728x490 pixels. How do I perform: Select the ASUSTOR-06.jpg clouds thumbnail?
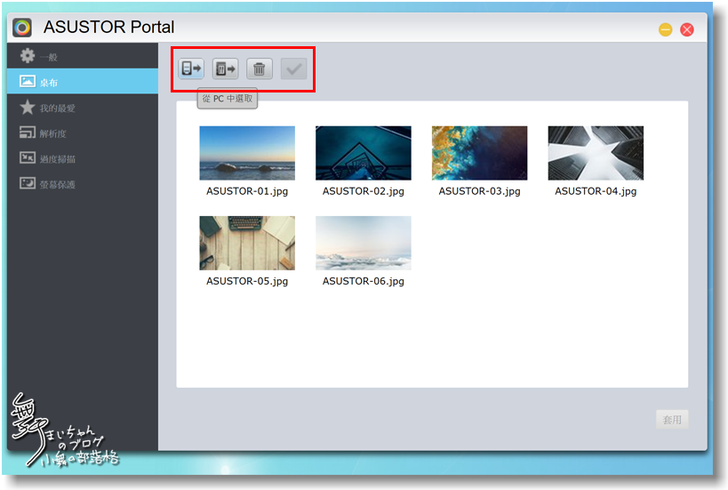coord(363,243)
